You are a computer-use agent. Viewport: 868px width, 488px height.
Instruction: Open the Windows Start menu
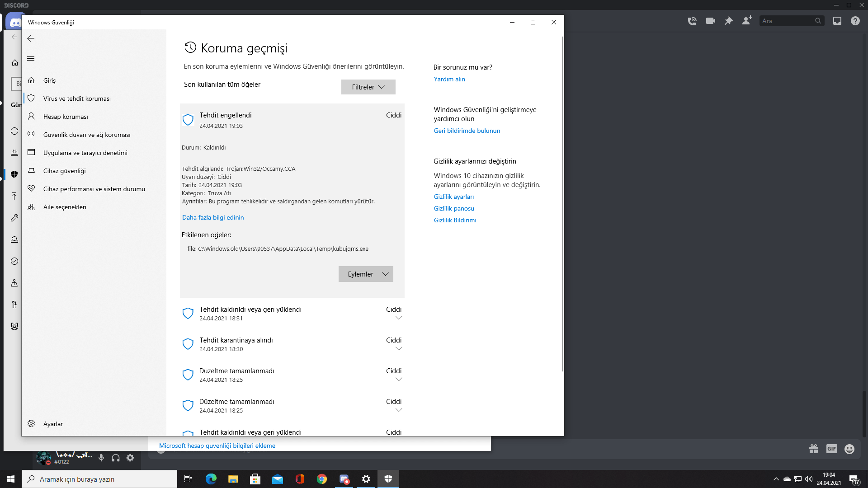[x=11, y=479]
